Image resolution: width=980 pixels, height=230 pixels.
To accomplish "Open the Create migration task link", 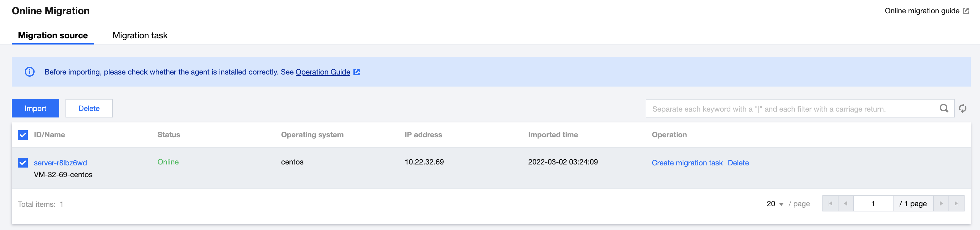I will click(x=687, y=163).
